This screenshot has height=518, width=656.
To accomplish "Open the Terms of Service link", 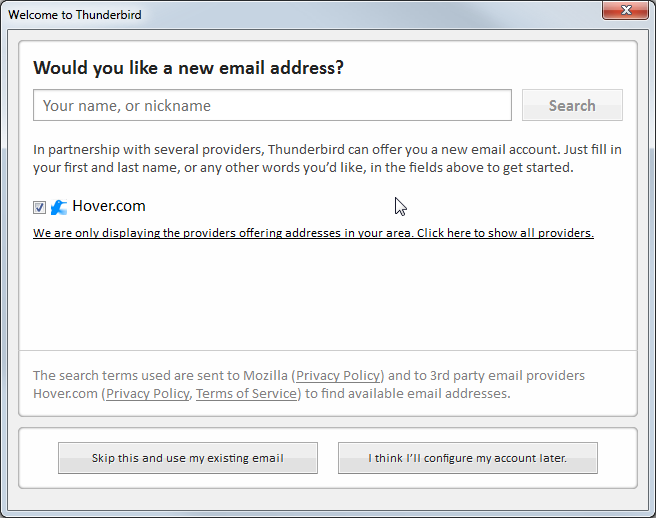I will pos(246,394).
